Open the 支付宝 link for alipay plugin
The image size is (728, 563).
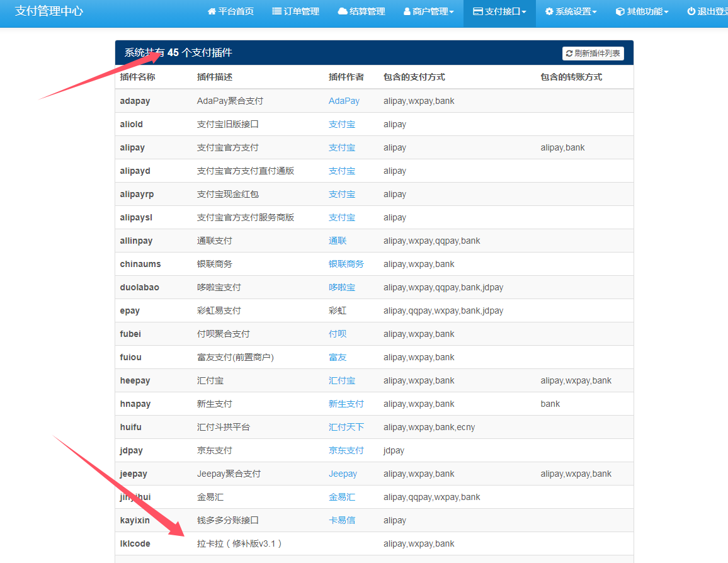[x=341, y=147]
